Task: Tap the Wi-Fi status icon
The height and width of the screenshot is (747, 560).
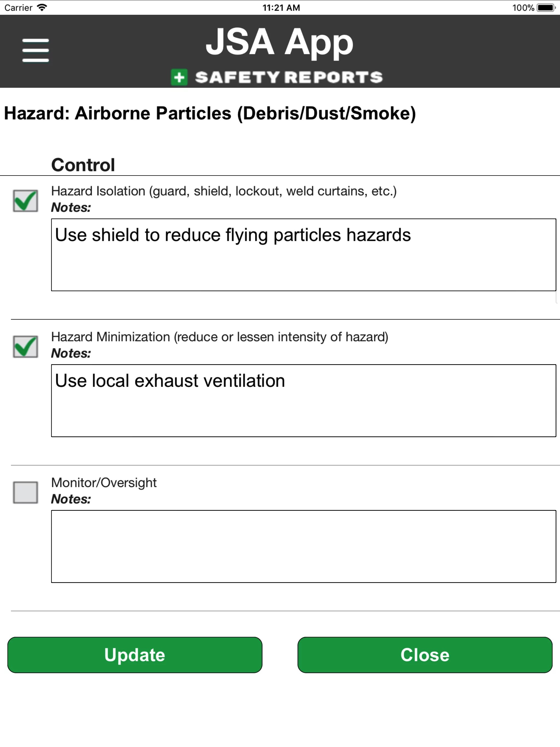Action: coord(42,7)
